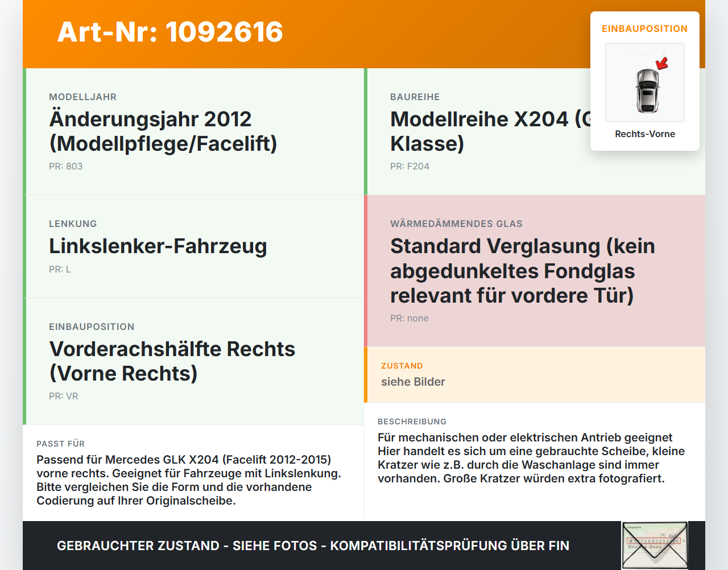Screen dimensions: 728x570
Task: Select the BESCHREIBUNG description paragraph
Action: [531, 458]
